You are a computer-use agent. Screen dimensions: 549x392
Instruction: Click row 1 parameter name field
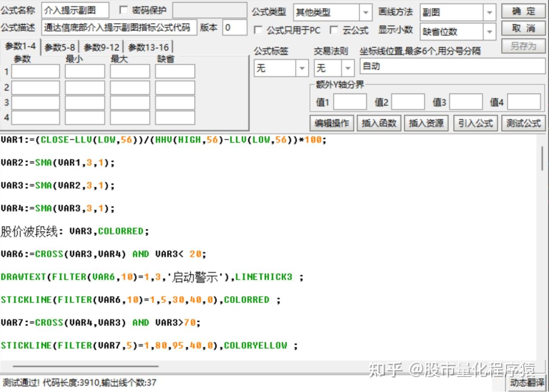coord(35,71)
